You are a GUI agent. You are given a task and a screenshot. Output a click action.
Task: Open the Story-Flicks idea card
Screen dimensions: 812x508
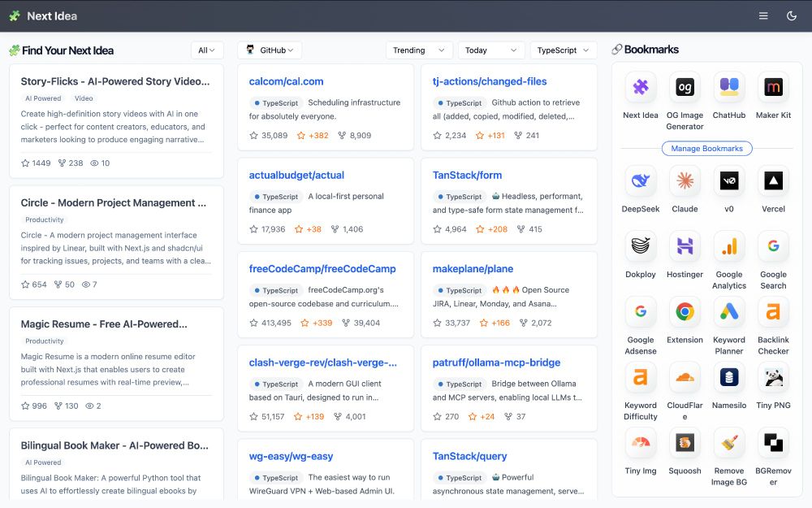click(116, 81)
